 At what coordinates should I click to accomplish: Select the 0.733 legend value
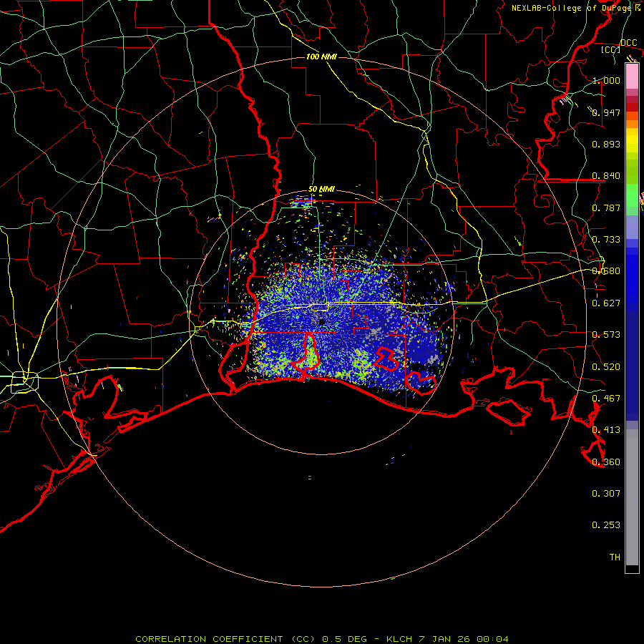[x=606, y=240]
